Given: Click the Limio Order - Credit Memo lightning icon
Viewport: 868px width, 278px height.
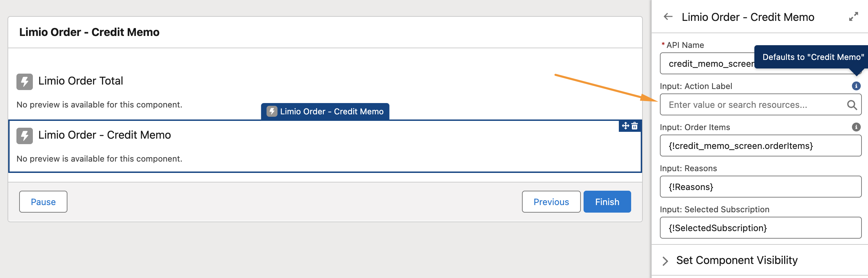Looking at the screenshot, I should [x=25, y=136].
